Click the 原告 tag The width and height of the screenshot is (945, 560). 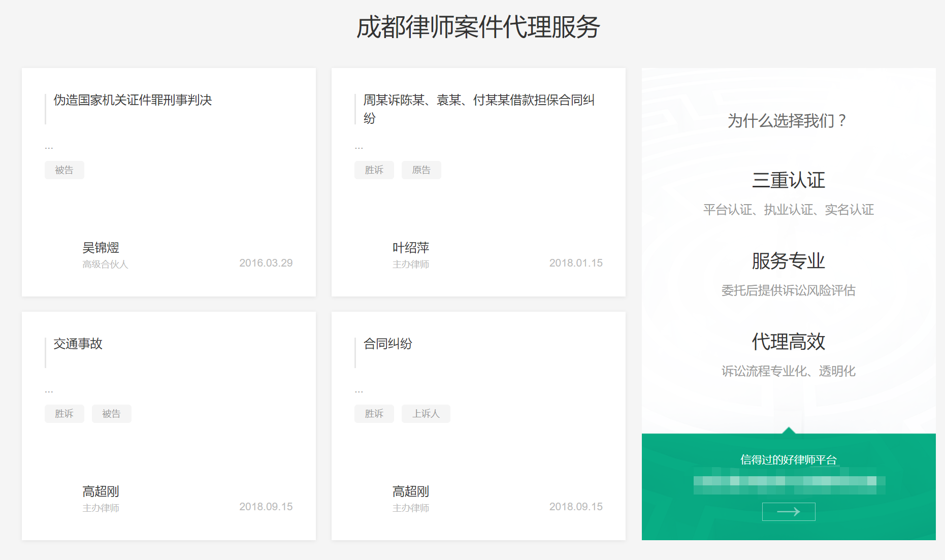tap(421, 170)
